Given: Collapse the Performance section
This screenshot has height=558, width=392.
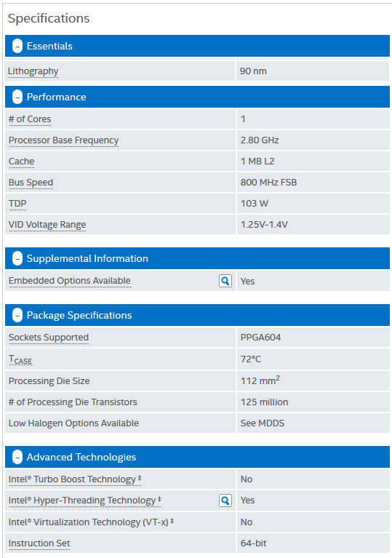Looking at the screenshot, I should tap(17, 97).
